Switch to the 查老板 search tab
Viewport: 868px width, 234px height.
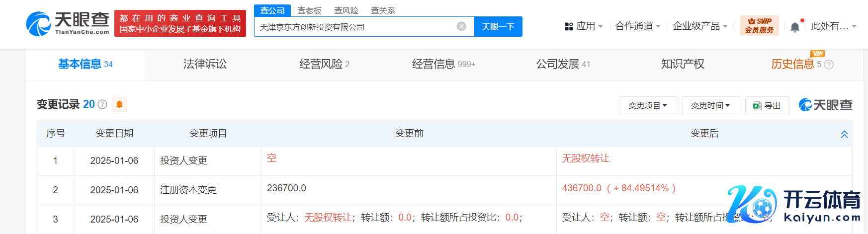tap(309, 10)
